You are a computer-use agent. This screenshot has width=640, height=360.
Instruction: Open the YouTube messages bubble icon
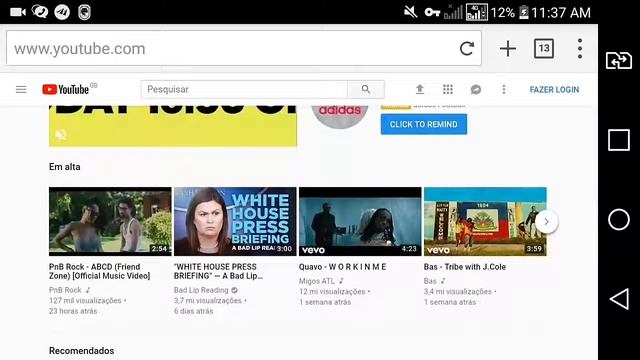click(476, 89)
